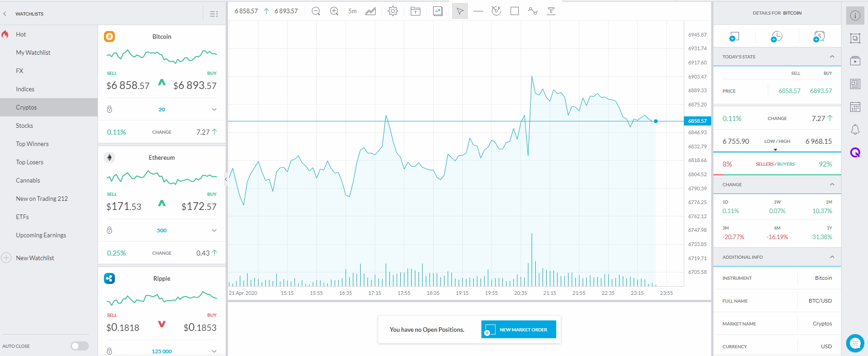Select the FX watchlist
Image resolution: width=868 pixels, height=356 pixels.
[x=20, y=71]
